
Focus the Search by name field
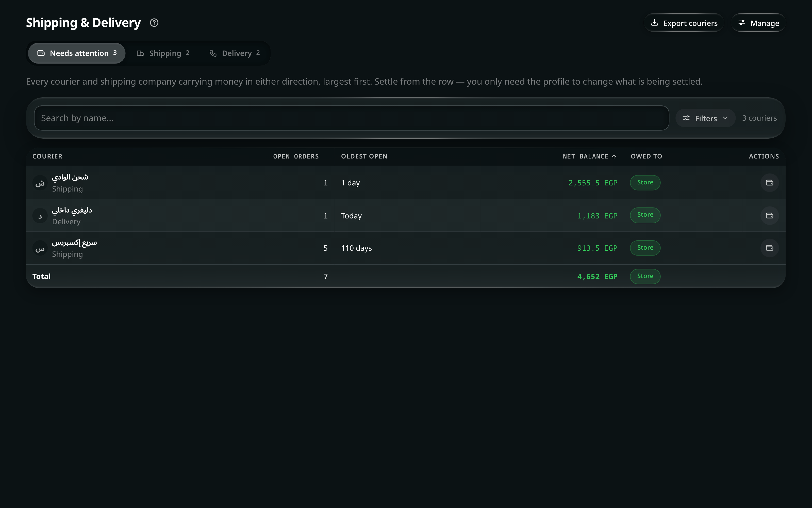tap(352, 118)
